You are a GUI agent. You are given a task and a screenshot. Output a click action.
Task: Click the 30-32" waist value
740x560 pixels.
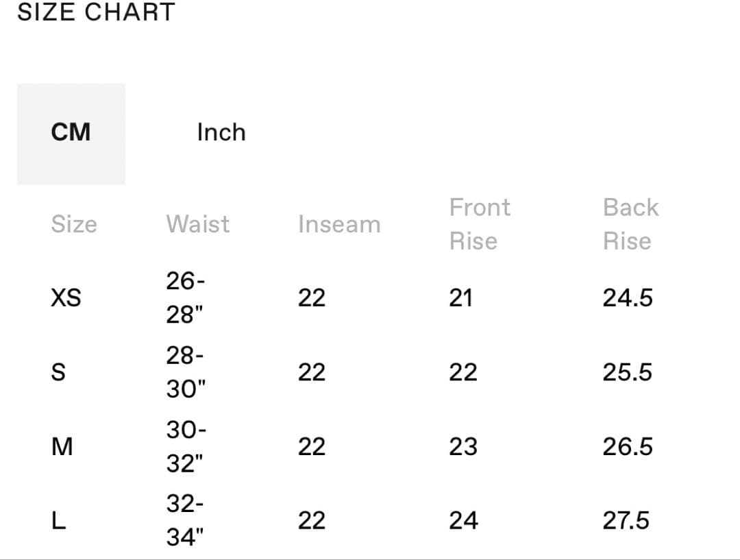[185, 447]
